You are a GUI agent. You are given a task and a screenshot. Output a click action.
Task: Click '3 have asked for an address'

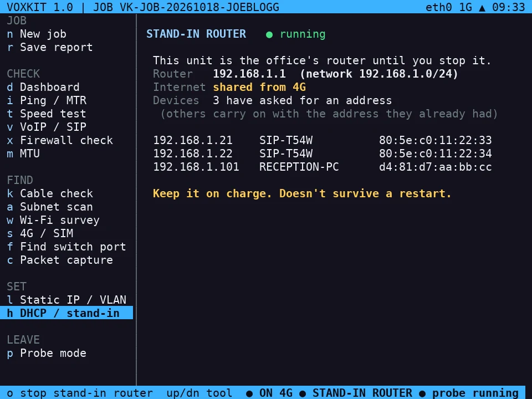point(303,100)
